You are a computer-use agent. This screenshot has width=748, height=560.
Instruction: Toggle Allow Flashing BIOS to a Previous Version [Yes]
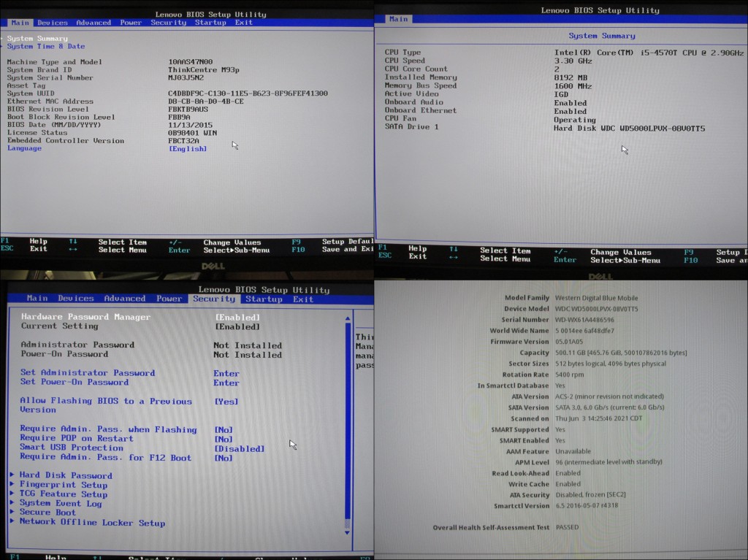(226, 402)
